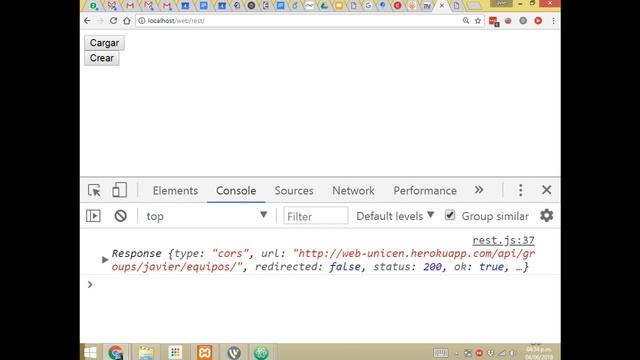Open the touch keyboard from system tray
Image resolution: width=640 pixels, height=360 pixels.
[440, 353]
